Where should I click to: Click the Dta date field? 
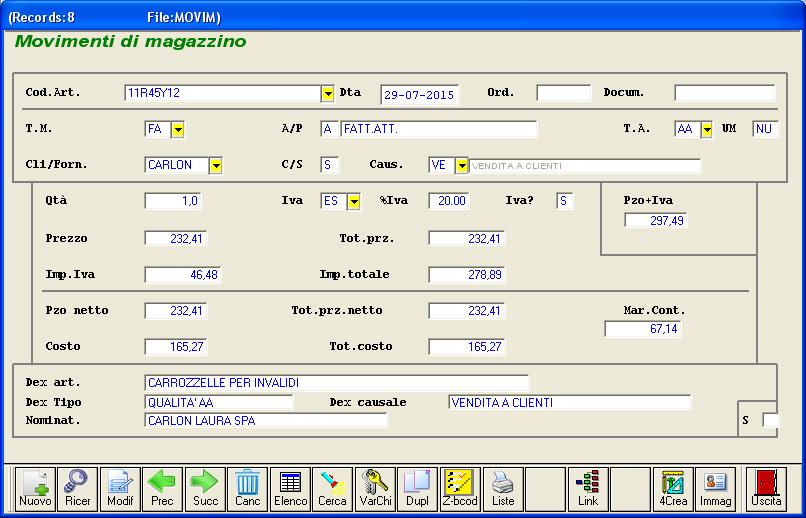(x=418, y=95)
